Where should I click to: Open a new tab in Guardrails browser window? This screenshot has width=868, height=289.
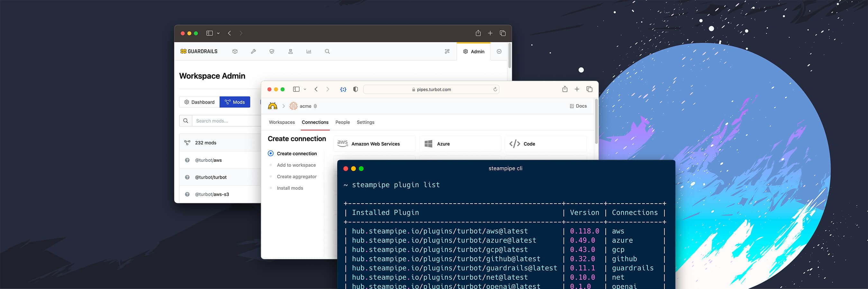490,33
